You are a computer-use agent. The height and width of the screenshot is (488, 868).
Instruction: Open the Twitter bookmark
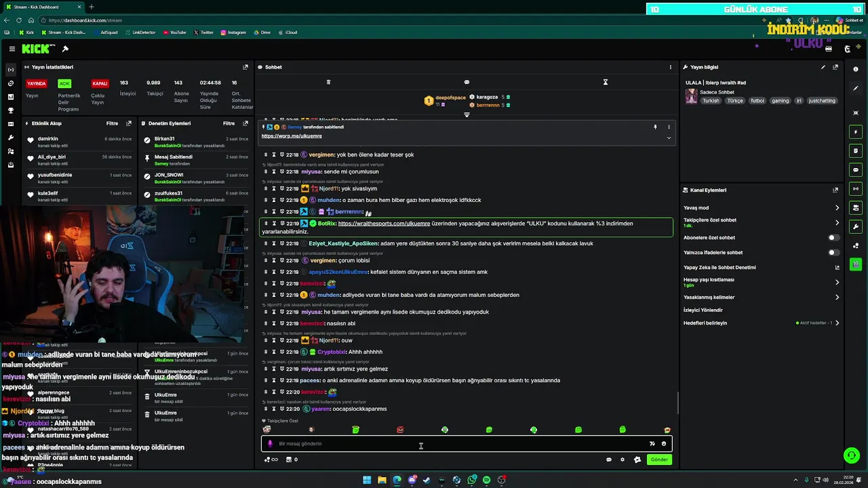tap(203, 33)
